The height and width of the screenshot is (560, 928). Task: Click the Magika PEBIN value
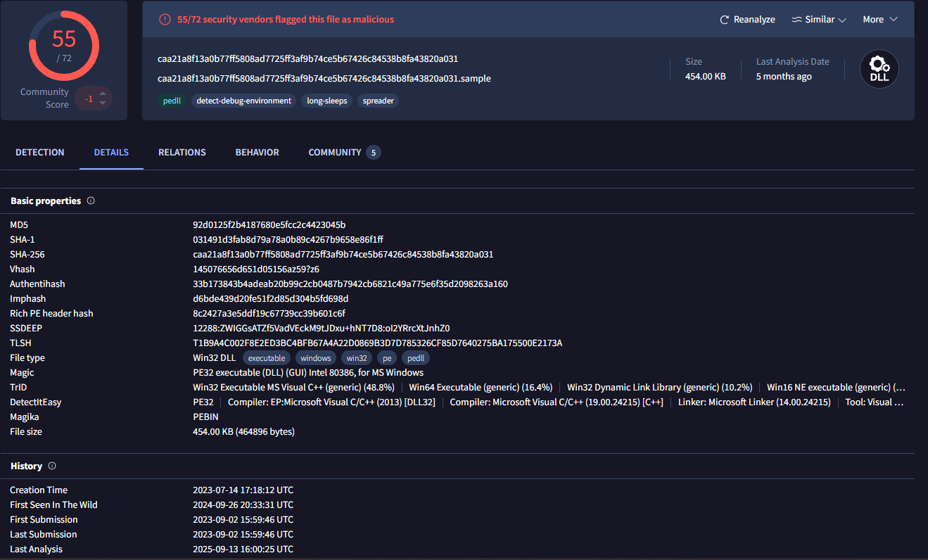(x=205, y=417)
